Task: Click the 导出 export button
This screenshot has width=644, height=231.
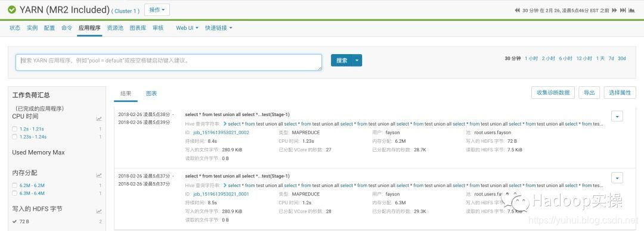Action: [x=589, y=93]
